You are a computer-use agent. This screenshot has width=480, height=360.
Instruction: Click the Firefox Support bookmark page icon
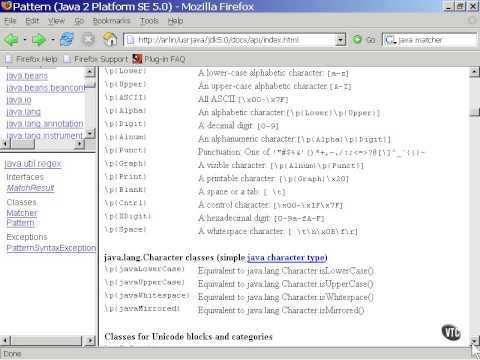pyautogui.click(x=67, y=59)
